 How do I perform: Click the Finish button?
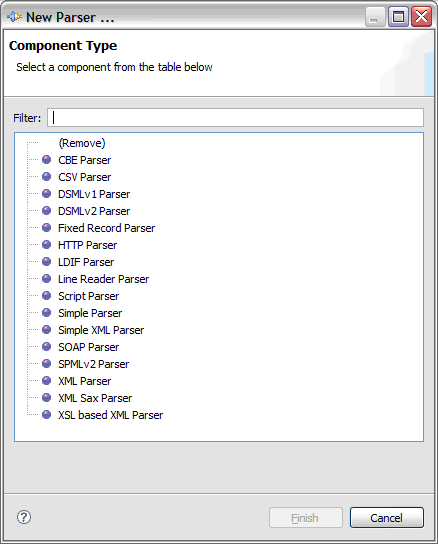[x=305, y=518]
